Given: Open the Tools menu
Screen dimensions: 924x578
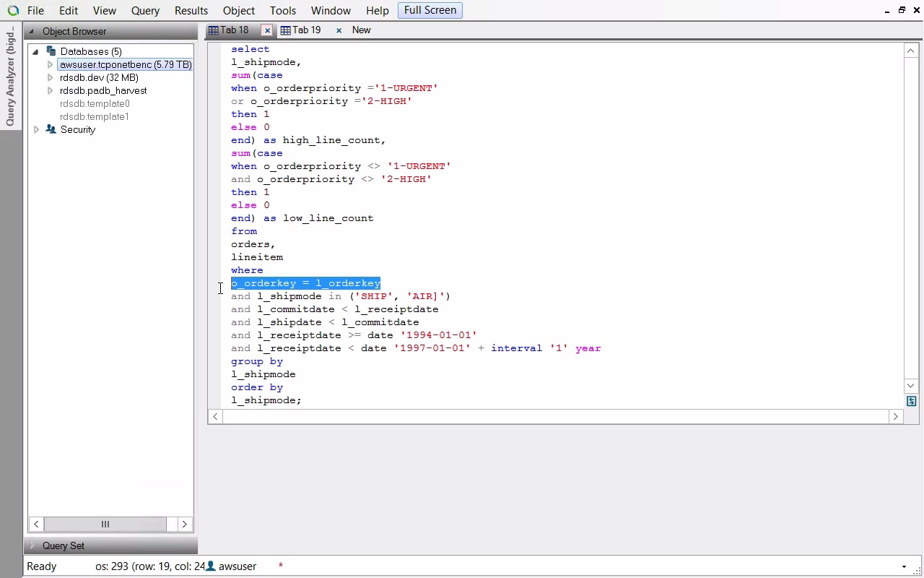Looking at the screenshot, I should click(282, 11).
